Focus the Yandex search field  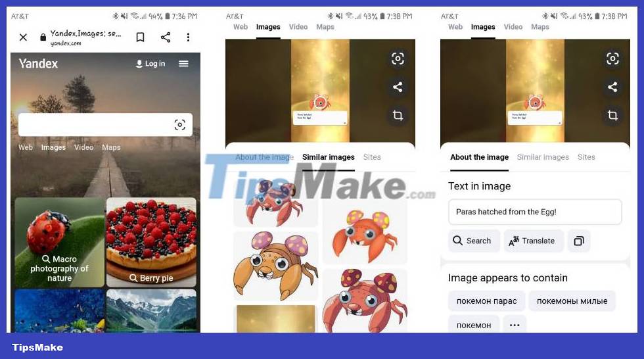(x=105, y=125)
